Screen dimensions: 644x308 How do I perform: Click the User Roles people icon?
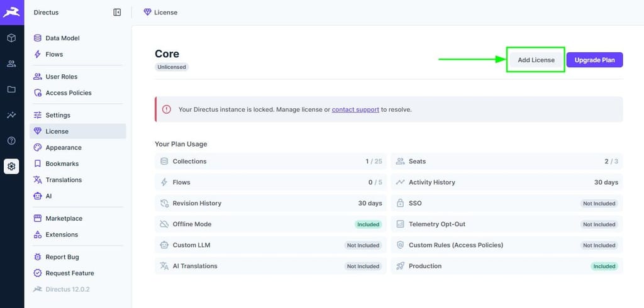tap(37, 77)
